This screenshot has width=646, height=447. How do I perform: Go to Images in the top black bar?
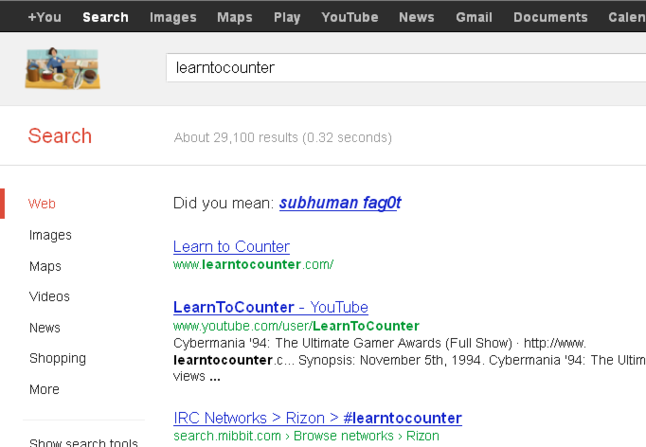point(173,17)
